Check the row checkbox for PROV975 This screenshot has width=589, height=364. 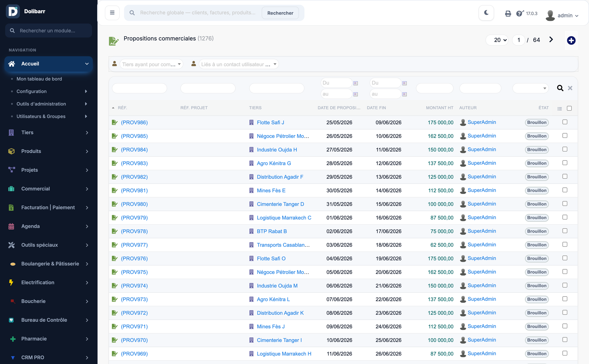coord(565,271)
